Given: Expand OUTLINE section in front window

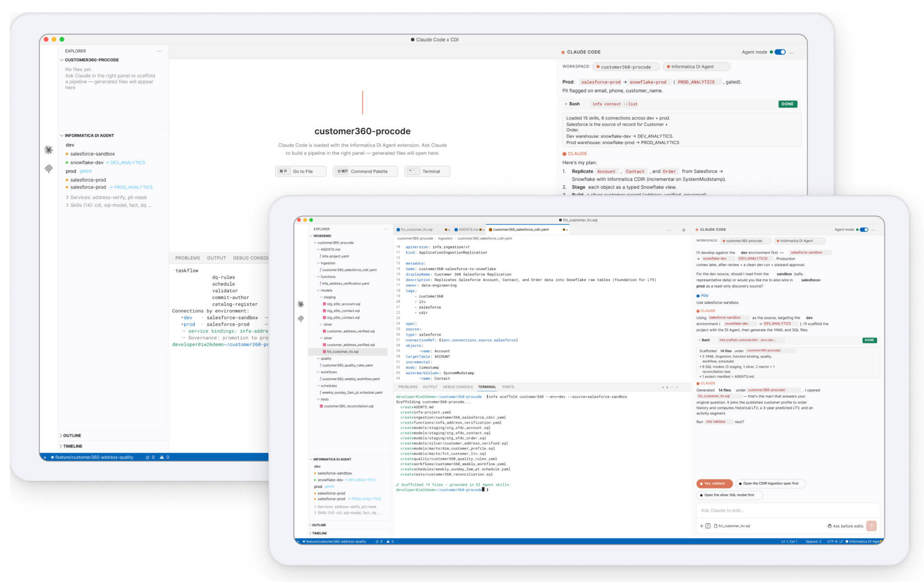Looking at the screenshot, I should coord(318,525).
